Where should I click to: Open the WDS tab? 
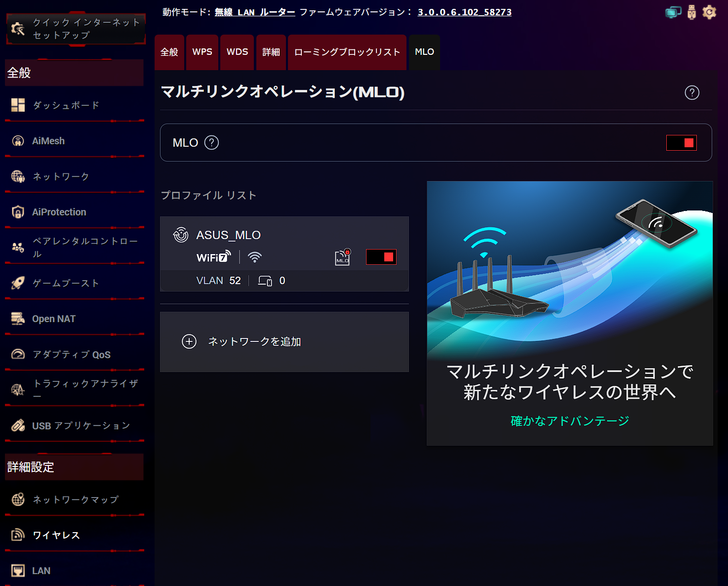[x=237, y=52]
